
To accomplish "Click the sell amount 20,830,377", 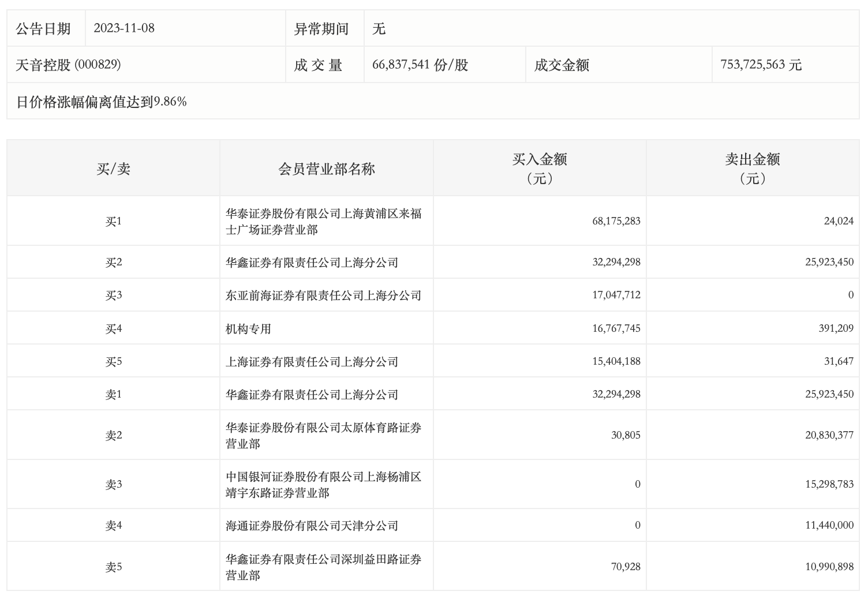I will click(x=829, y=435).
